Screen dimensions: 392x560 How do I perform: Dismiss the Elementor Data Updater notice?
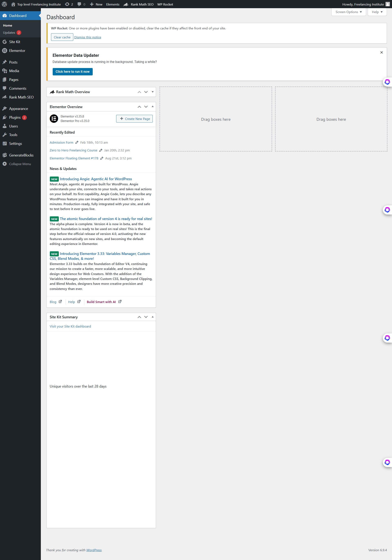pos(382,52)
